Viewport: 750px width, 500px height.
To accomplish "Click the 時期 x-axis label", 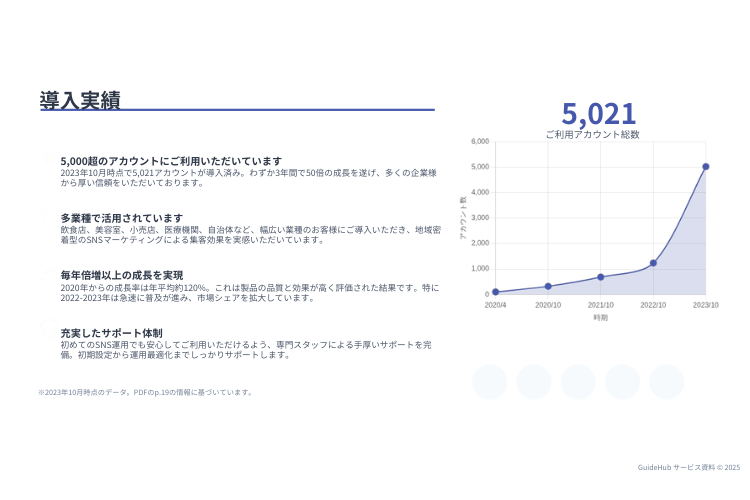I will [x=600, y=318].
